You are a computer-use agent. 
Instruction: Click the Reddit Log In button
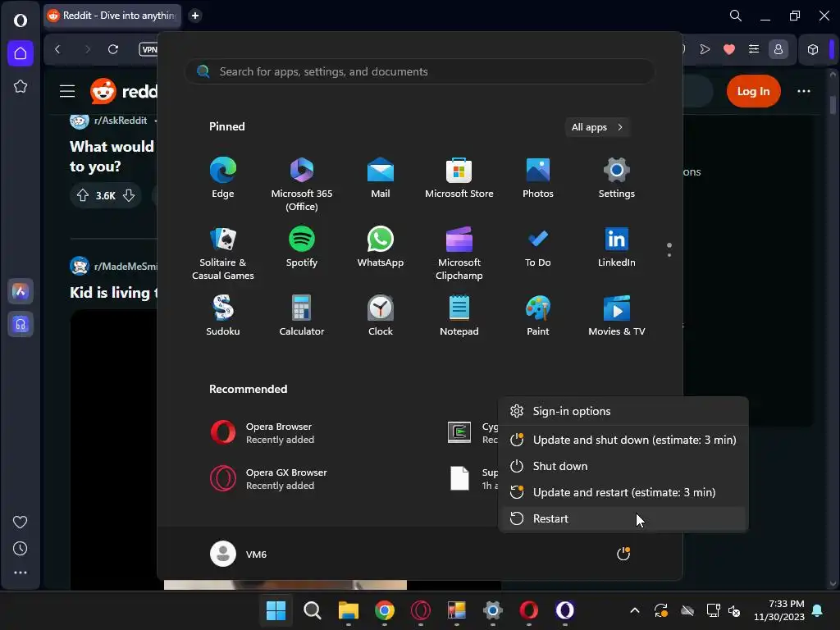click(x=753, y=91)
